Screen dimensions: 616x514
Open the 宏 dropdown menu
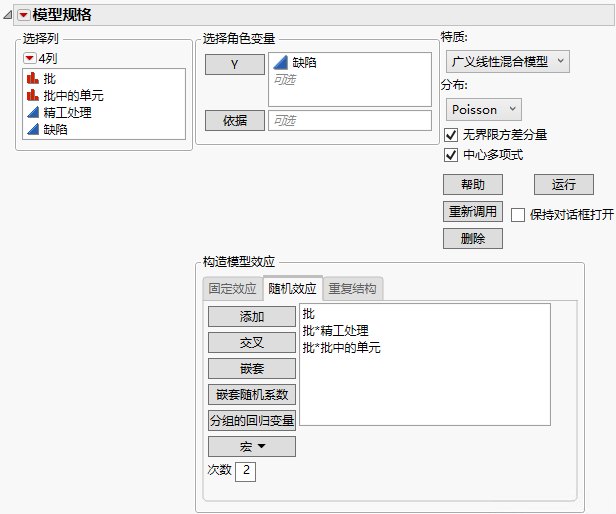(251, 446)
